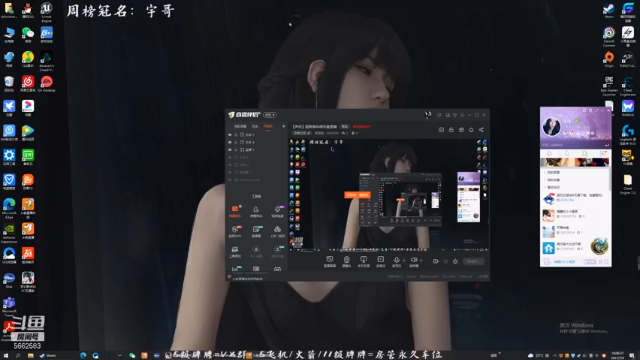Open the WeChat desktop shortcut

click(x=28, y=35)
